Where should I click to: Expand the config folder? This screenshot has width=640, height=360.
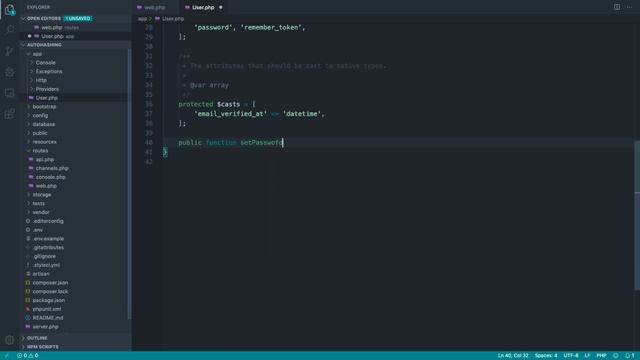pyautogui.click(x=76, y=116)
